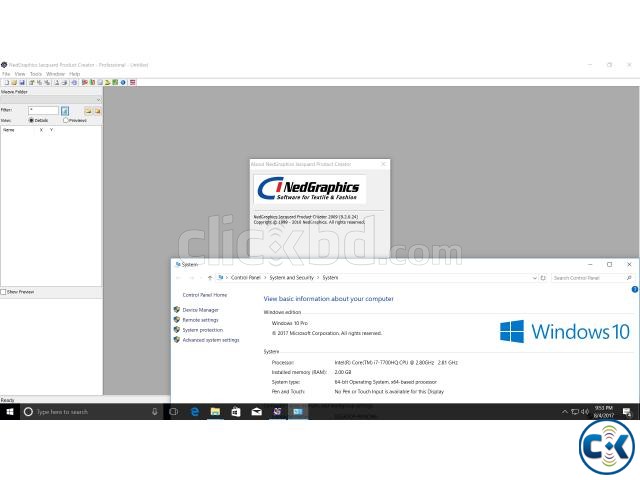
Task: Click the X column header in file list
Action: tap(41, 130)
